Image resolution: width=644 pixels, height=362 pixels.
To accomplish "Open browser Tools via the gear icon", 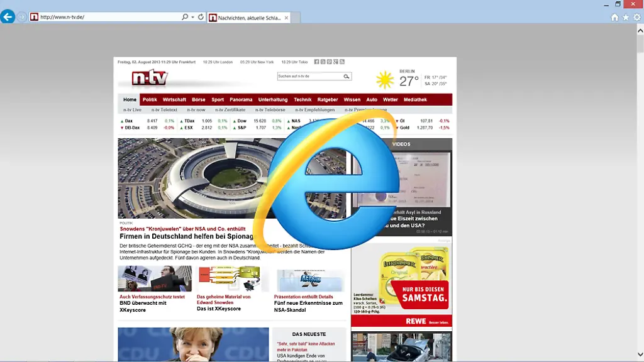I will coord(637,17).
